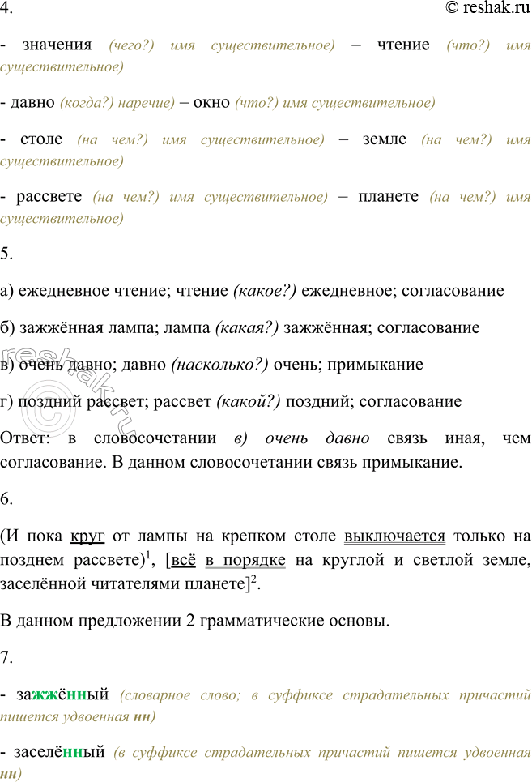Click the phrase «г) поздний рассвет»

click(74, 401)
